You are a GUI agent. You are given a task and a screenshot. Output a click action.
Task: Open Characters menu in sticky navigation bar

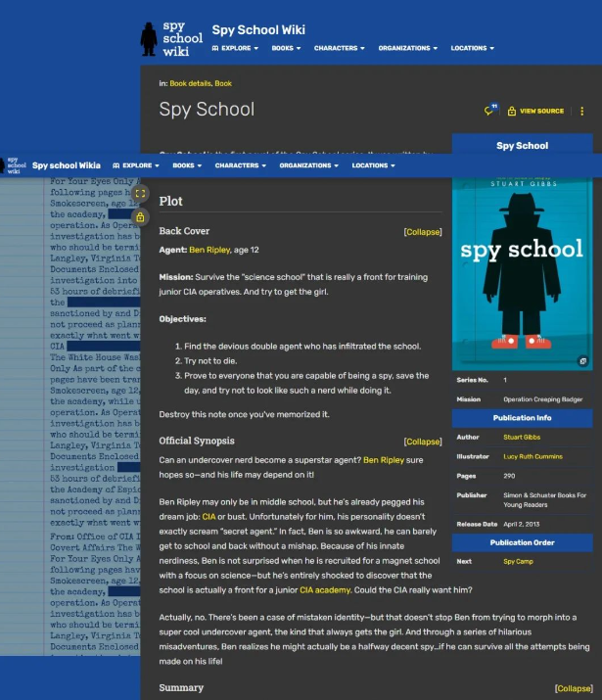tap(241, 165)
